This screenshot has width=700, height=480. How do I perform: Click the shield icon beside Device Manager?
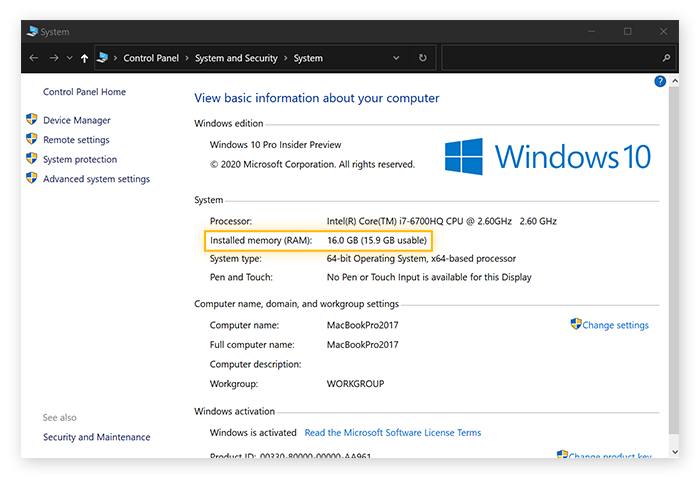(x=32, y=120)
